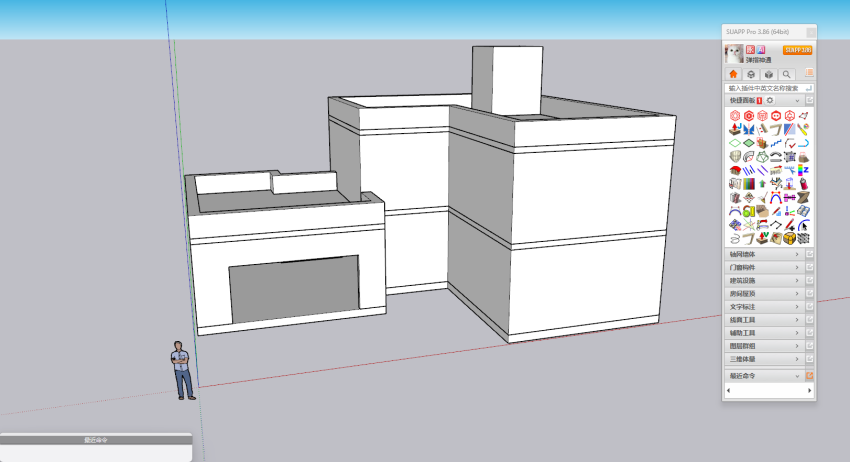This screenshot has height=462, width=850.
Task: Expand the 轴网墙体 category
Action: point(764,254)
